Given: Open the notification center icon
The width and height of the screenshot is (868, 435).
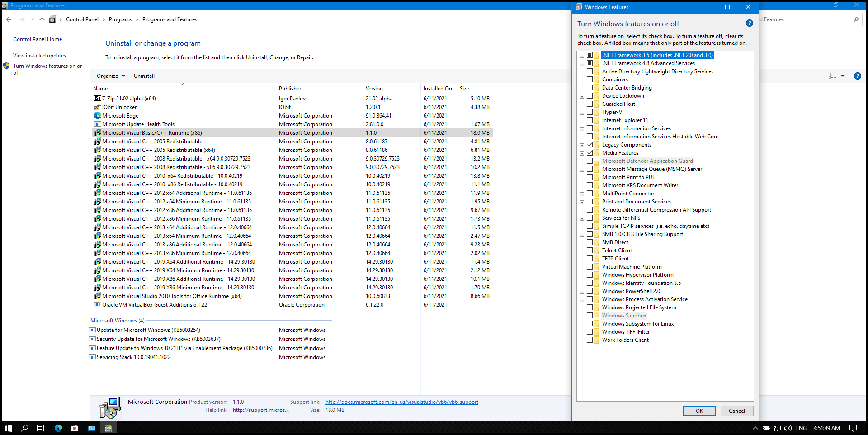Looking at the screenshot, I should tap(853, 428).
